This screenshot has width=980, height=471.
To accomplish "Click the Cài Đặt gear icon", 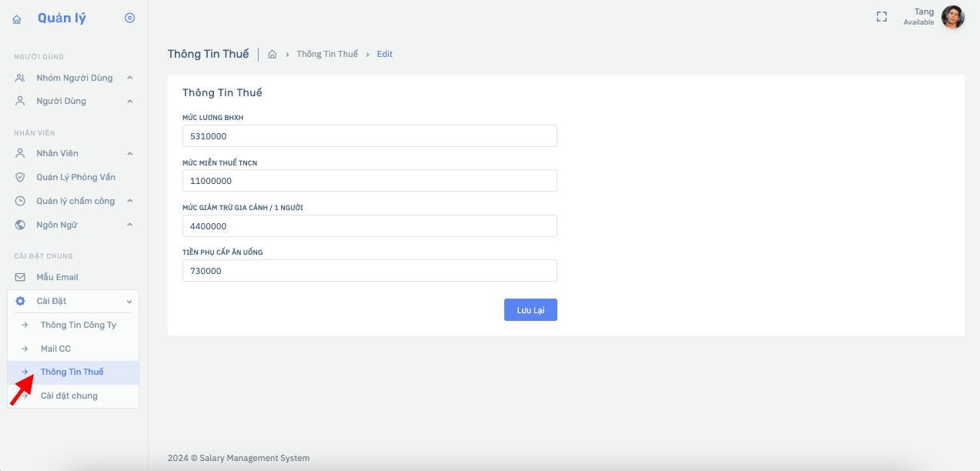I will [x=21, y=301].
